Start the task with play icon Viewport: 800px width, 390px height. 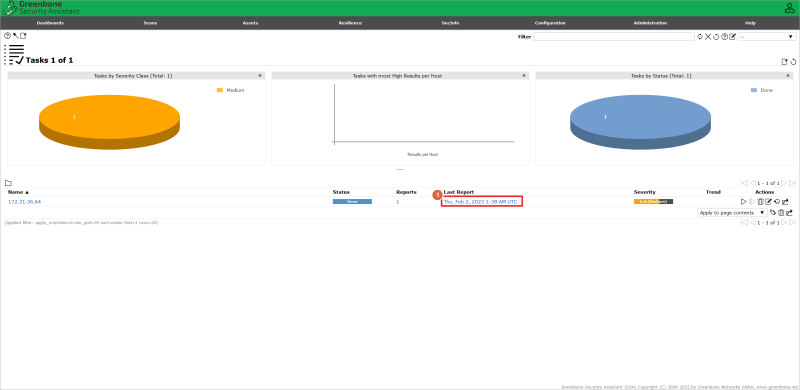(x=743, y=202)
